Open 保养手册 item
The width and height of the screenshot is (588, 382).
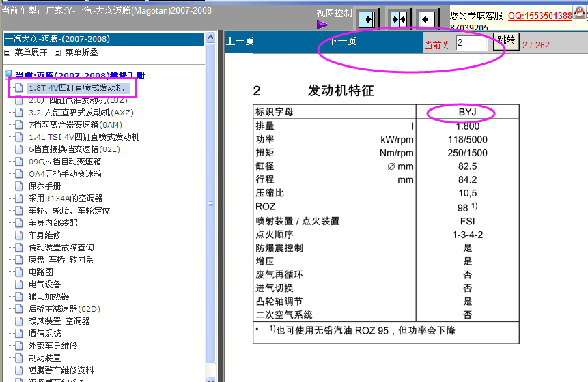(44, 186)
